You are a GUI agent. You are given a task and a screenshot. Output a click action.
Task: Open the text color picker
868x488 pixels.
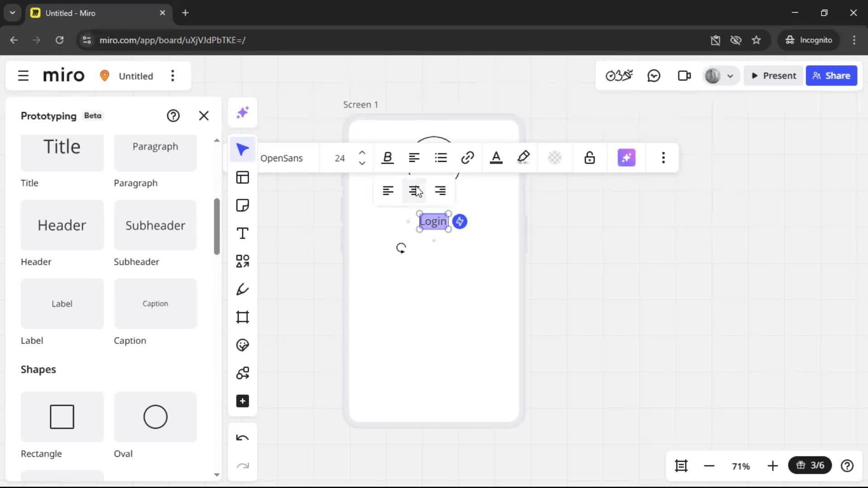[x=496, y=158]
